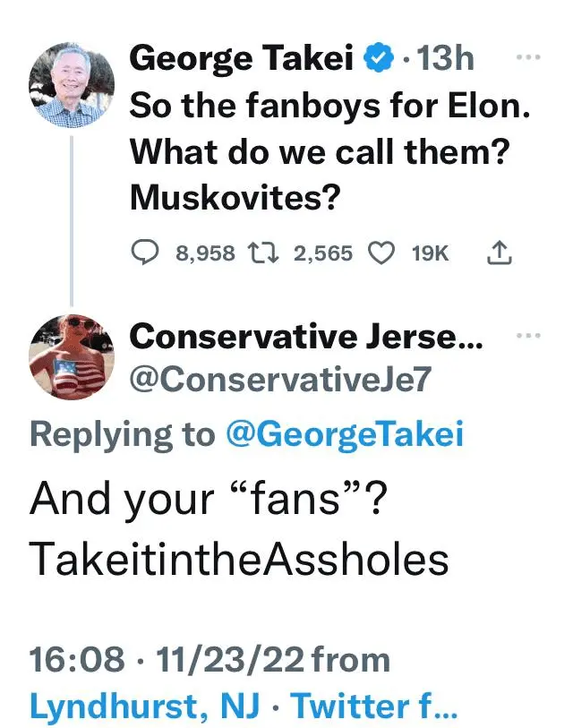Click the 19K likes count
573x728 pixels.
430,253
